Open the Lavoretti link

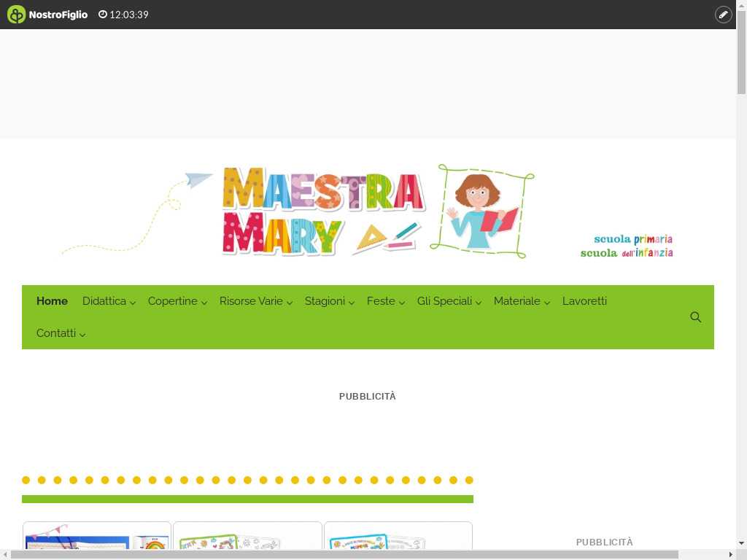[584, 301]
